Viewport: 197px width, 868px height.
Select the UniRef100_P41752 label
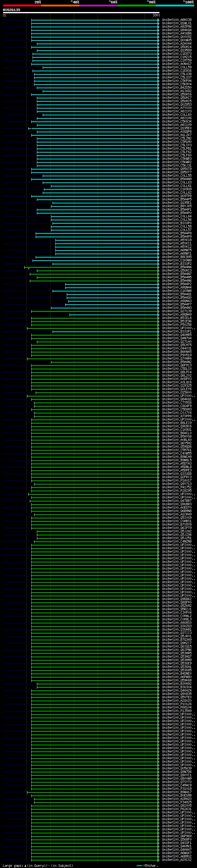pyautogui.click(x=177, y=487)
